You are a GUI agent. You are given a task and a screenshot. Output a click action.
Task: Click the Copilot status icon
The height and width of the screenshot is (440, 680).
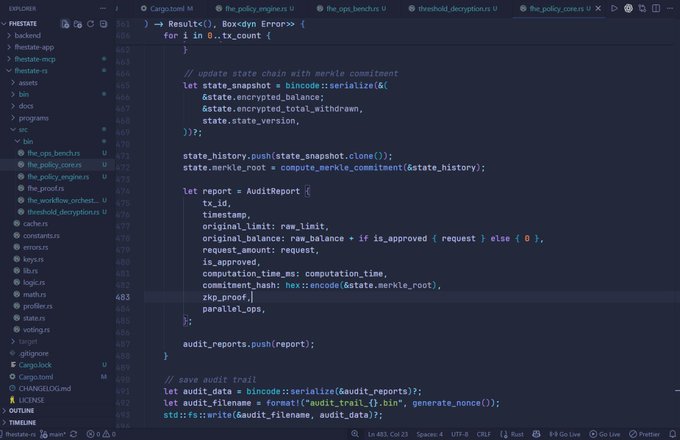click(x=536, y=434)
